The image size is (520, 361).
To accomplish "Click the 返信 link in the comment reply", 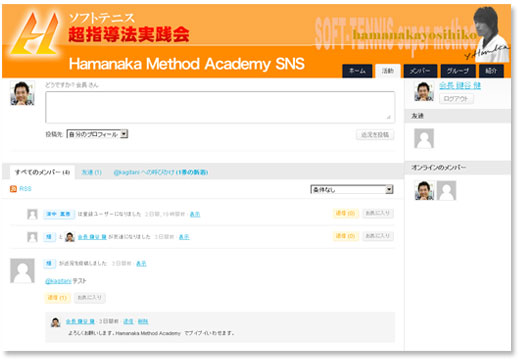I will coord(128,322).
